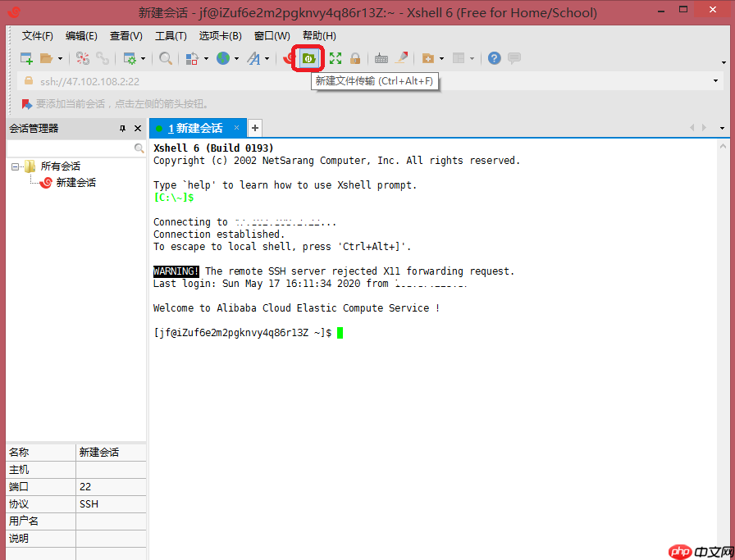This screenshot has width=735, height=560.
Task: Click the color scheme toolbar icon
Action: (192, 58)
